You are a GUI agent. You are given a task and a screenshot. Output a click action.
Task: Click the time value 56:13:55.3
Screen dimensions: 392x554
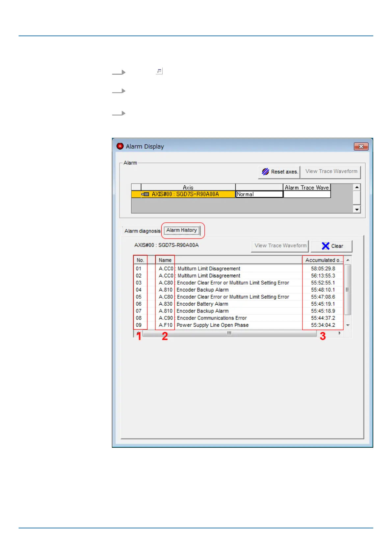323,276
